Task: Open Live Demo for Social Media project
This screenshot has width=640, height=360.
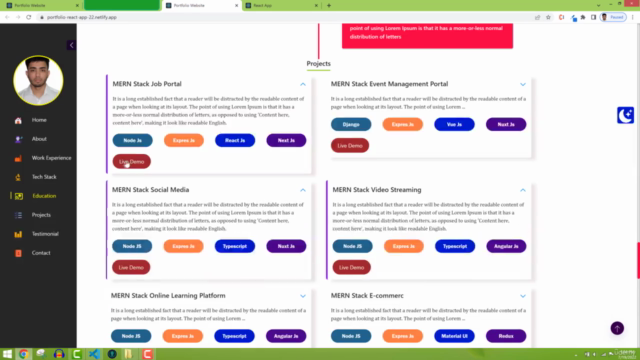Action: pyautogui.click(x=131, y=267)
